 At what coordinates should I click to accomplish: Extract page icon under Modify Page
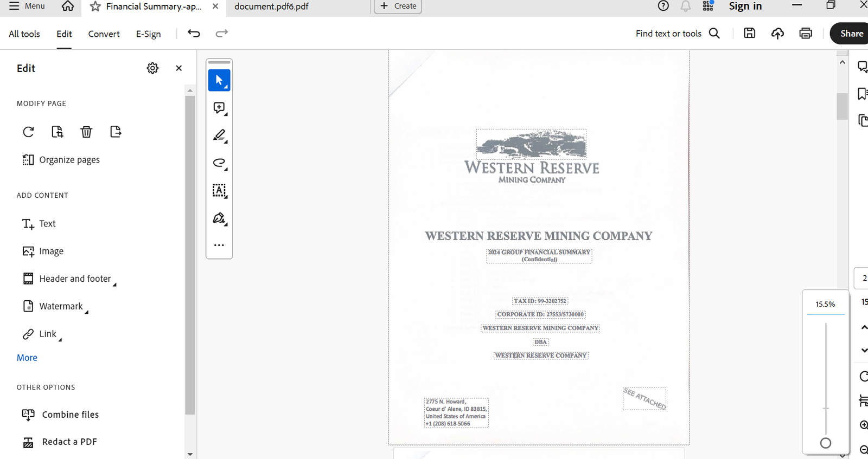click(115, 132)
